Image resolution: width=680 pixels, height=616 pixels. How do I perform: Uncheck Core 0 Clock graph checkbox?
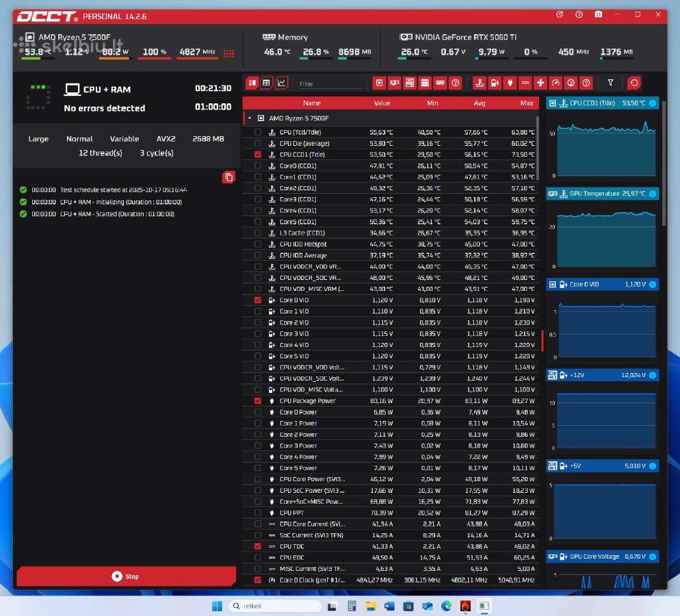click(258, 580)
